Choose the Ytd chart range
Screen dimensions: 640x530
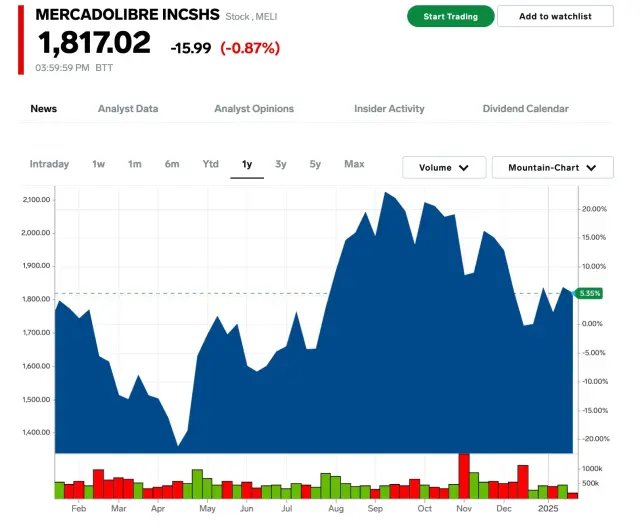coord(210,164)
